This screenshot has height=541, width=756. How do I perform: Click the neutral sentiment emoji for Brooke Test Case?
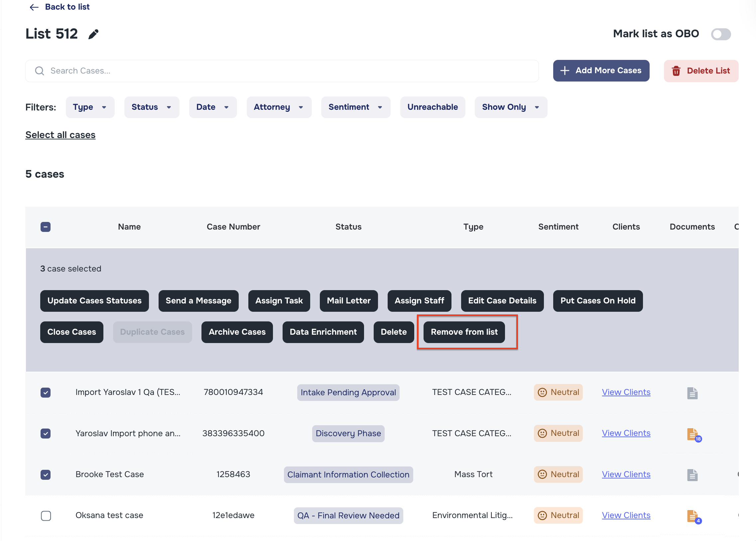(543, 474)
